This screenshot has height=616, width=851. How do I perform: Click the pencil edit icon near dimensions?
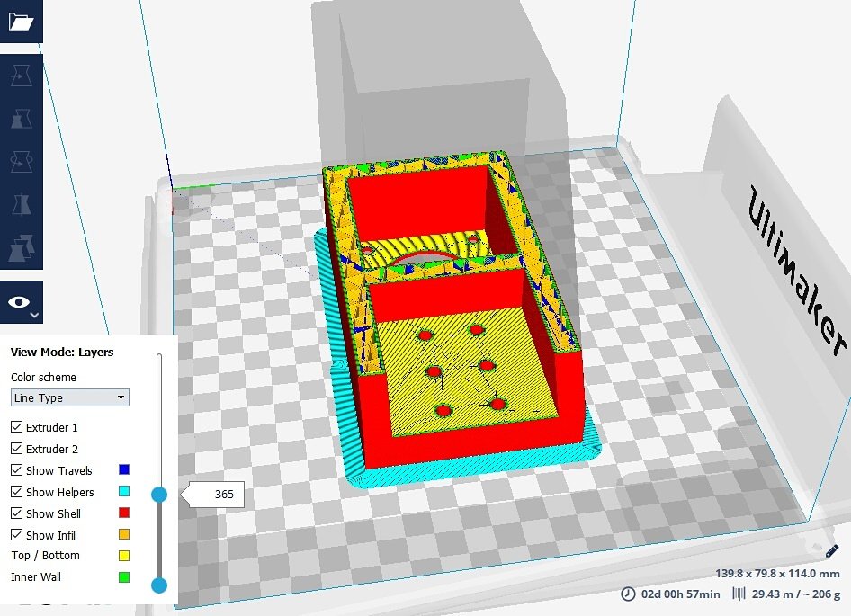832,552
